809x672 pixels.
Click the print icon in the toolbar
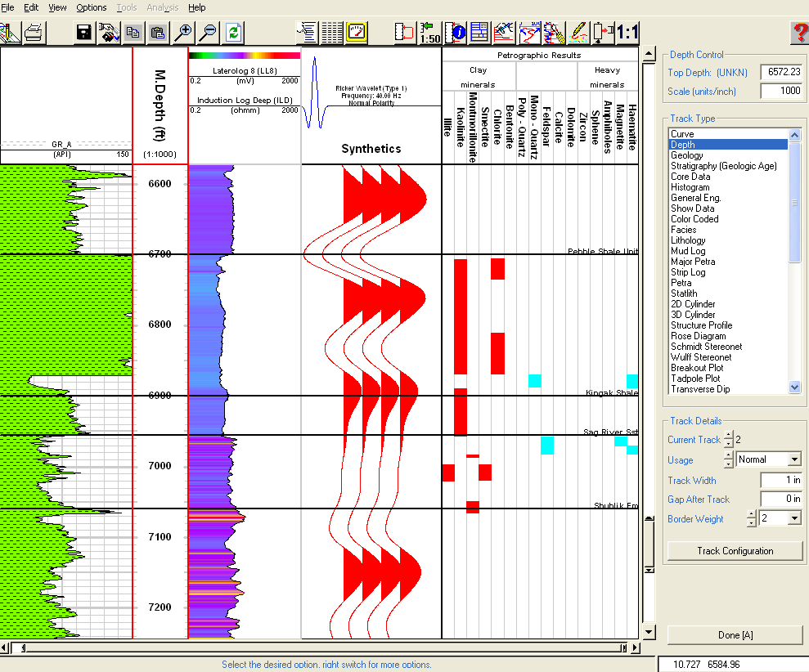point(34,33)
